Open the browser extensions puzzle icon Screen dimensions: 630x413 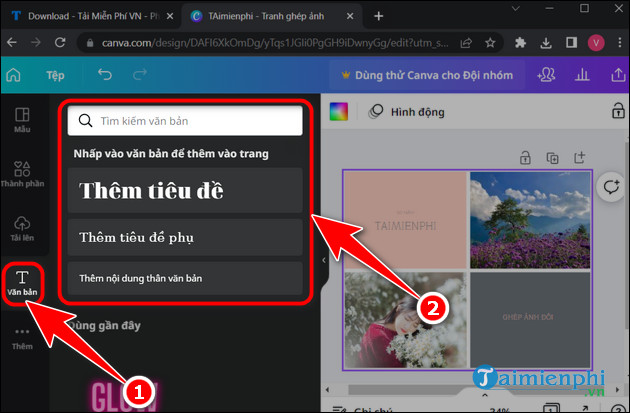click(x=520, y=43)
